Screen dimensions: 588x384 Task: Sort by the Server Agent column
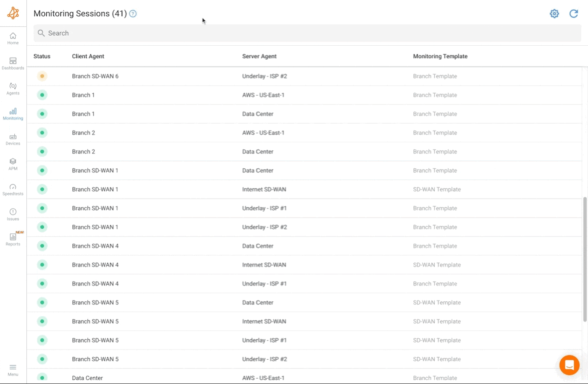click(259, 56)
